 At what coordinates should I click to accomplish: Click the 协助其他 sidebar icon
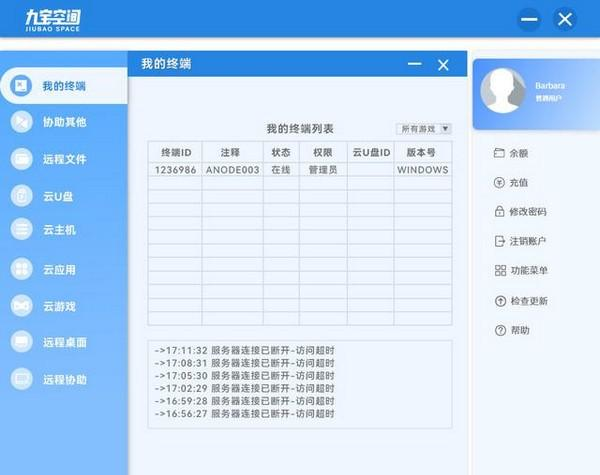(21, 122)
